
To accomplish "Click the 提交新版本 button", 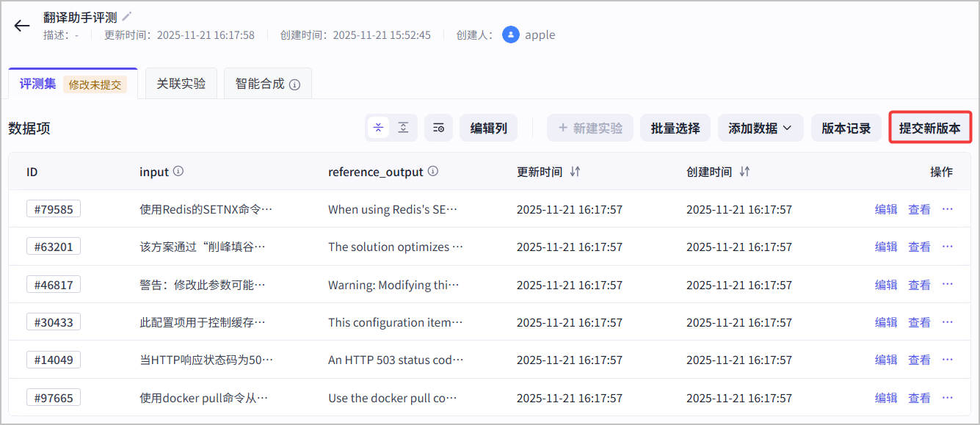I will point(930,128).
